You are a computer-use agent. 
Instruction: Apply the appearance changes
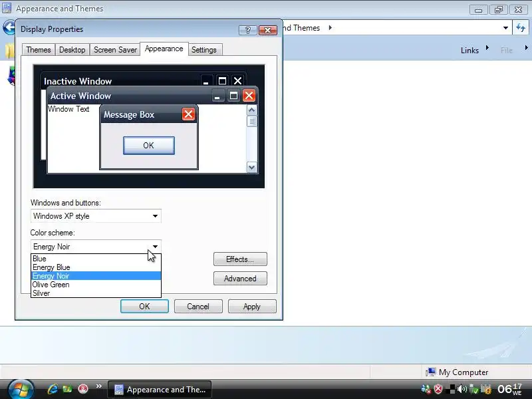[x=252, y=307]
